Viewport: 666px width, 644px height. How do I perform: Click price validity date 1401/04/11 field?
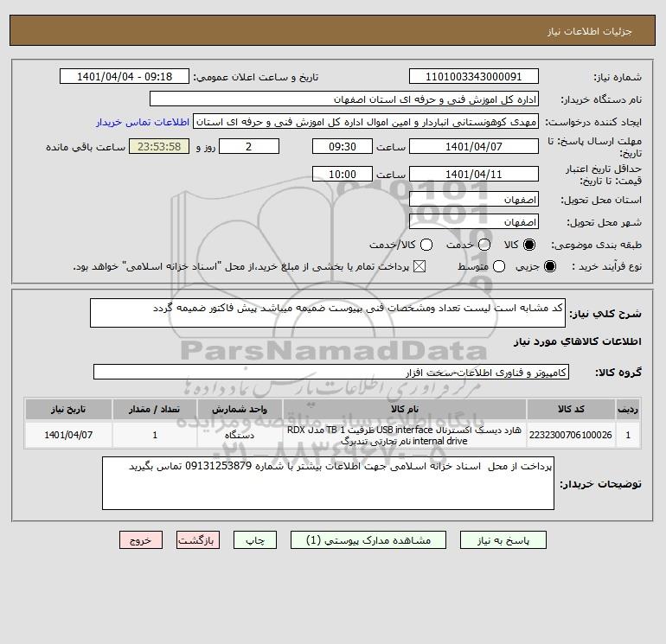[474, 174]
